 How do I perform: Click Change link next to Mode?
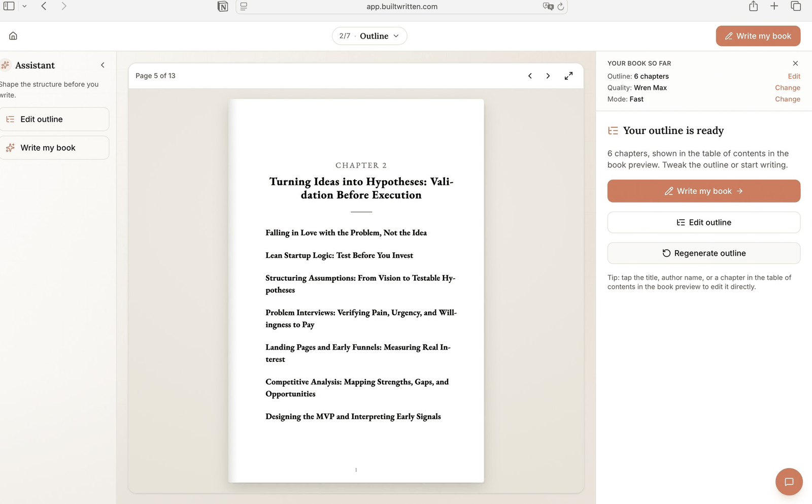[788, 99]
